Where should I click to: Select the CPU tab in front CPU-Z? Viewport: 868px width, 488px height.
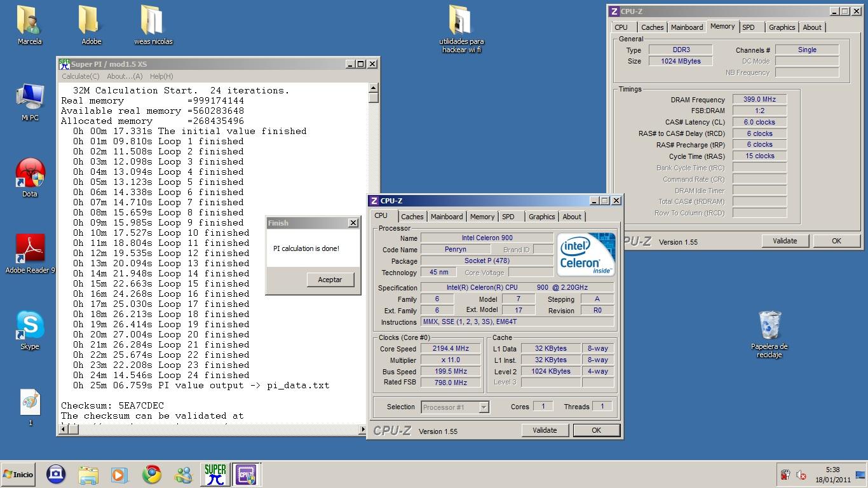click(381, 216)
